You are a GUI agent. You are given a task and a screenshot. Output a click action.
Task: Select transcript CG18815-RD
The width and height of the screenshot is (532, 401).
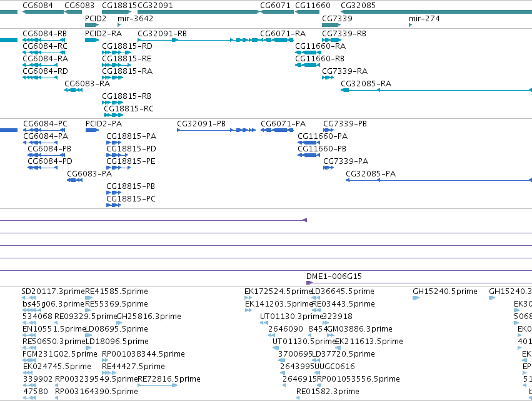(127, 46)
